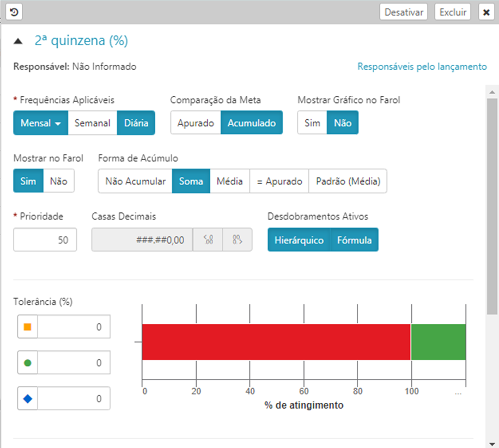Toggle the Diária frequency option
The image size is (499, 448).
[x=136, y=122]
